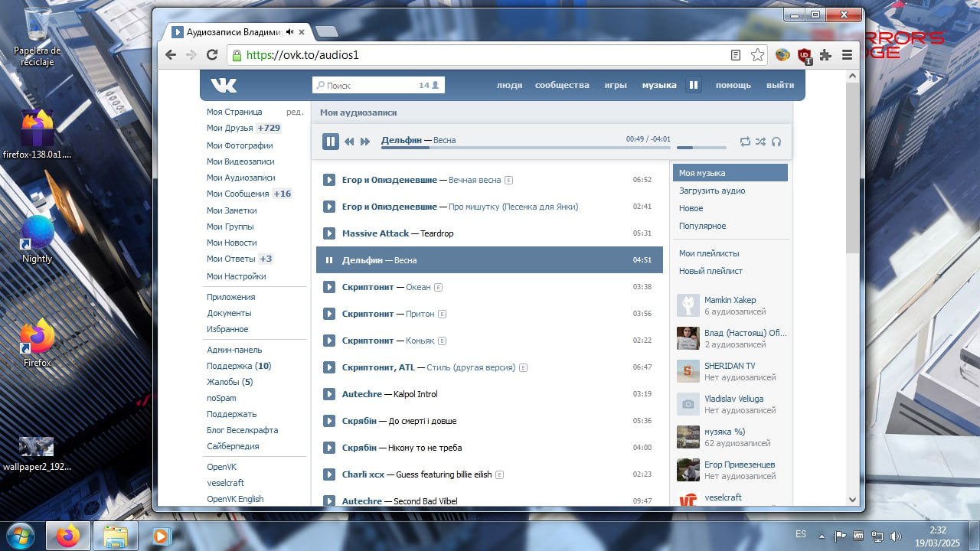Play Скриптонит — Коньяк
The height and width of the screenshot is (551, 980).
pos(329,341)
